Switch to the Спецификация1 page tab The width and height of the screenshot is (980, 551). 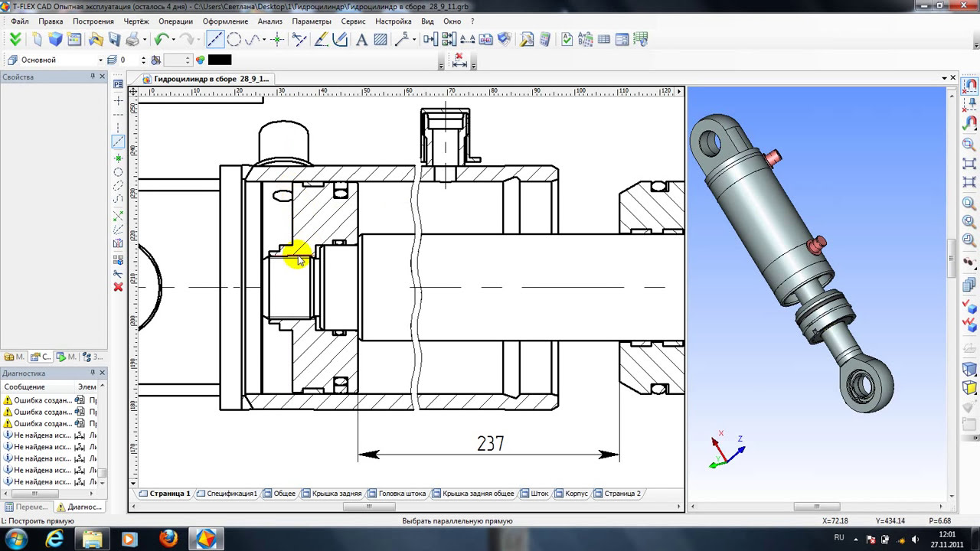coord(227,494)
